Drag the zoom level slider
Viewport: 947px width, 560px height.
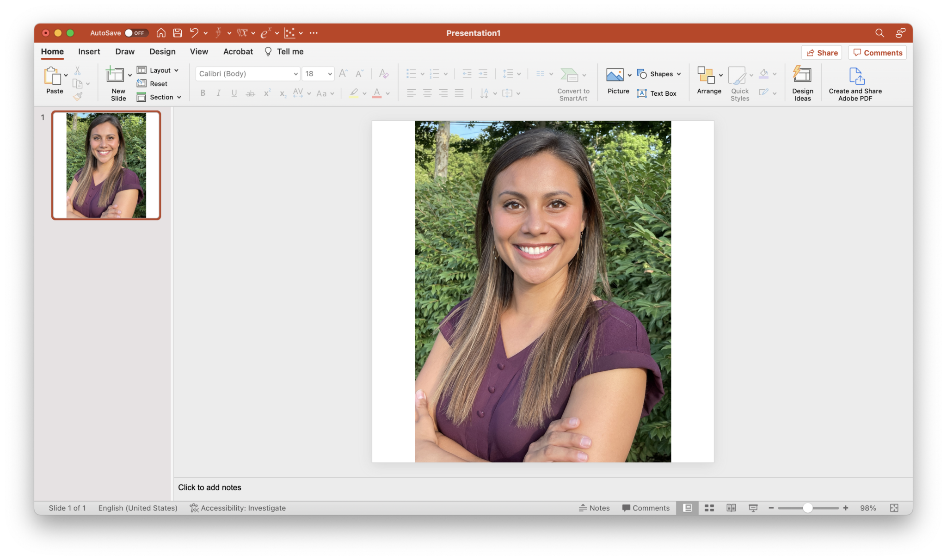(x=808, y=508)
